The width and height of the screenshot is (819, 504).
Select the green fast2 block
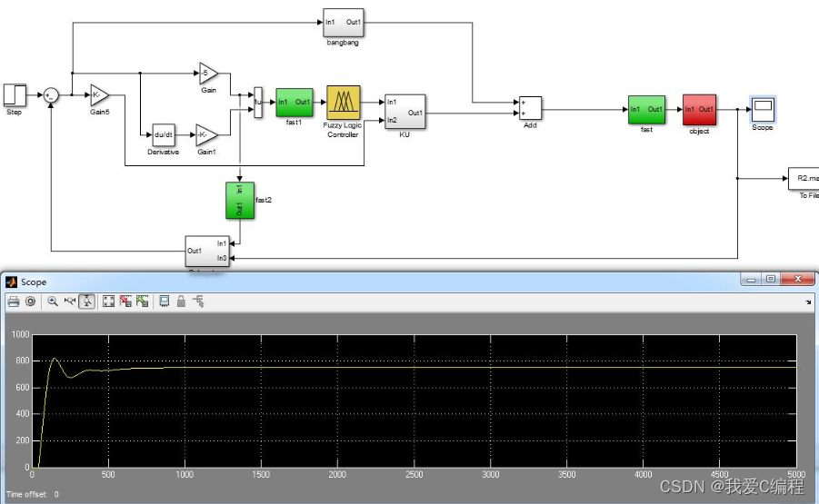click(239, 200)
